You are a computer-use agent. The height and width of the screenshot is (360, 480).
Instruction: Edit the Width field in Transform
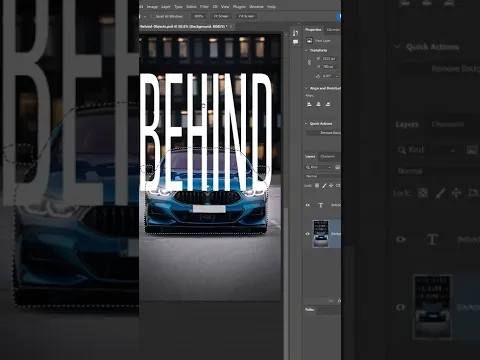point(329,58)
